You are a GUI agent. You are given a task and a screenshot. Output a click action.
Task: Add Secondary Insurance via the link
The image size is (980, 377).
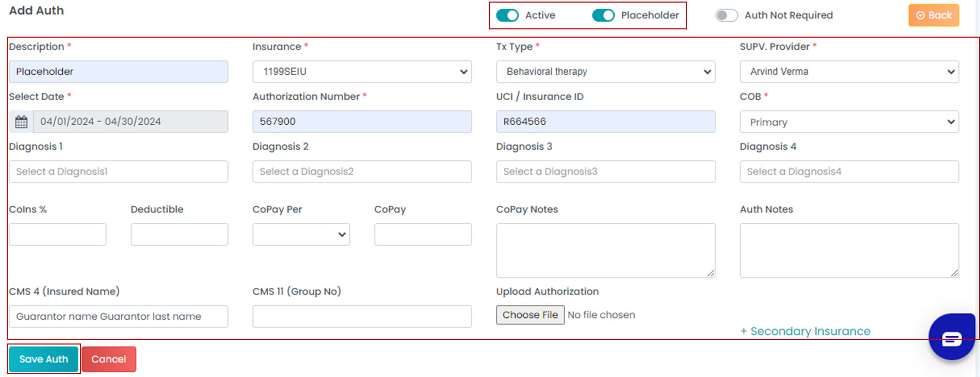805,331
